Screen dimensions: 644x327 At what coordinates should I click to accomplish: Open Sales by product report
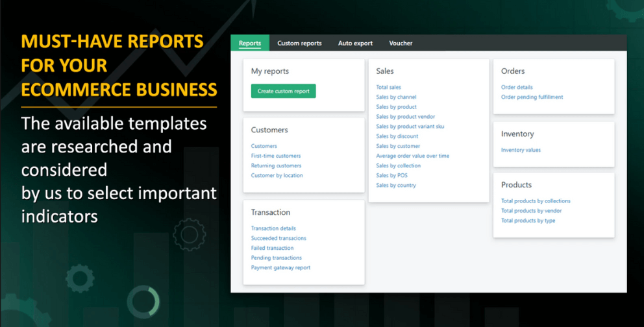click(x=397, y=107)
